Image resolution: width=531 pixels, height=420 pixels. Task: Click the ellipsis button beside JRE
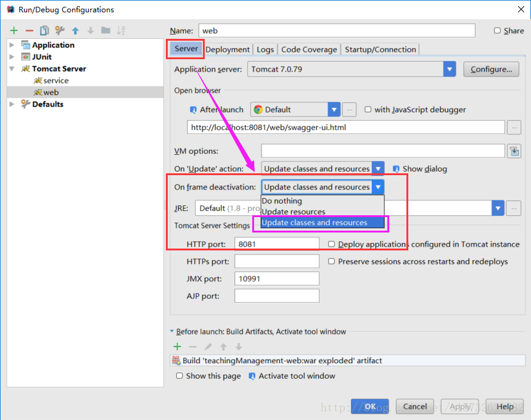(x=514, y=208)
